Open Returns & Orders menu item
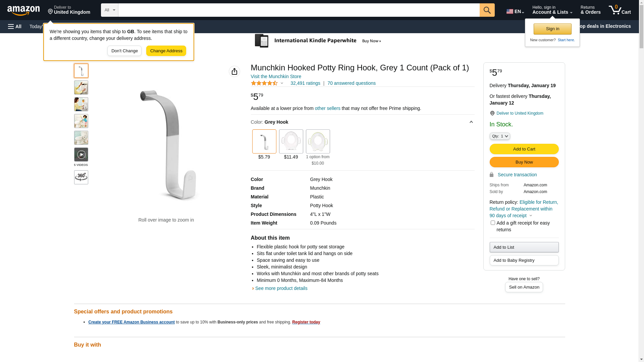The image size is (644, 362). (x=590, y=10)
